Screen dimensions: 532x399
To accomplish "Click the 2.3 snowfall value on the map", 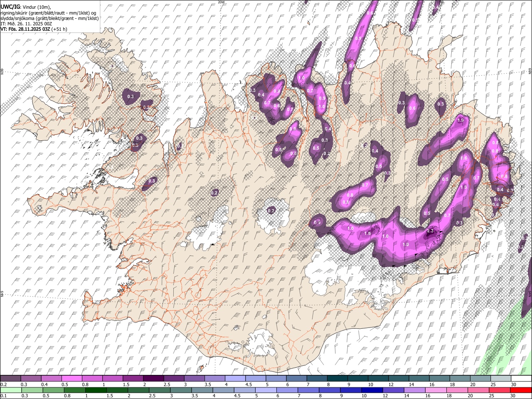I will [x=430, y=231].
